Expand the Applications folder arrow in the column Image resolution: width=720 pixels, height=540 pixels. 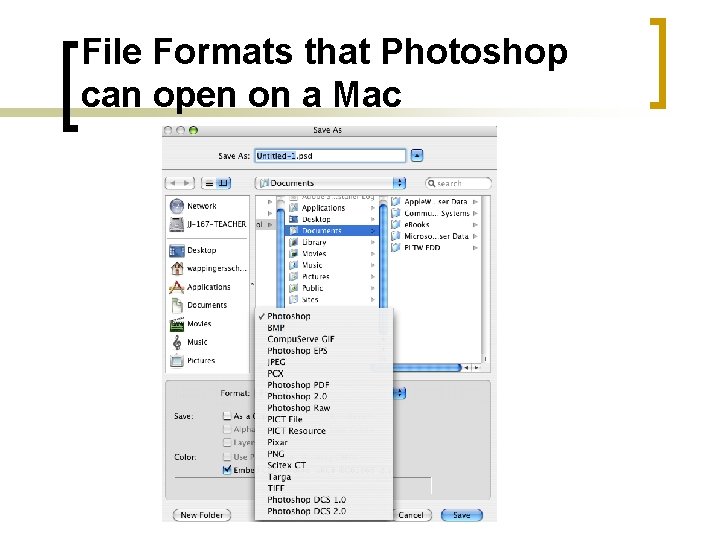[x=372, y=208]
